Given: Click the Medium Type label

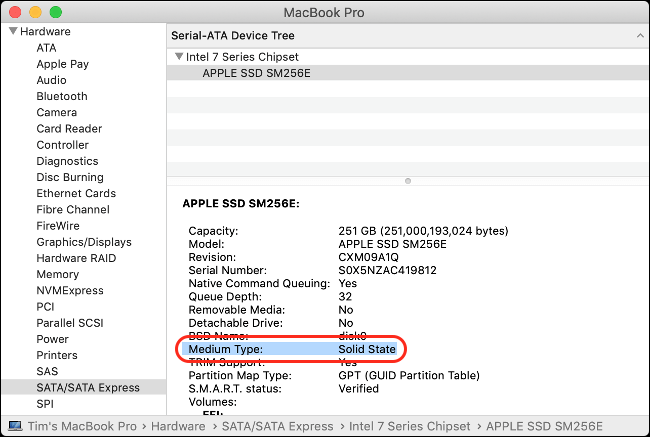Looking at the screenshot, I should tap(226, 349).
